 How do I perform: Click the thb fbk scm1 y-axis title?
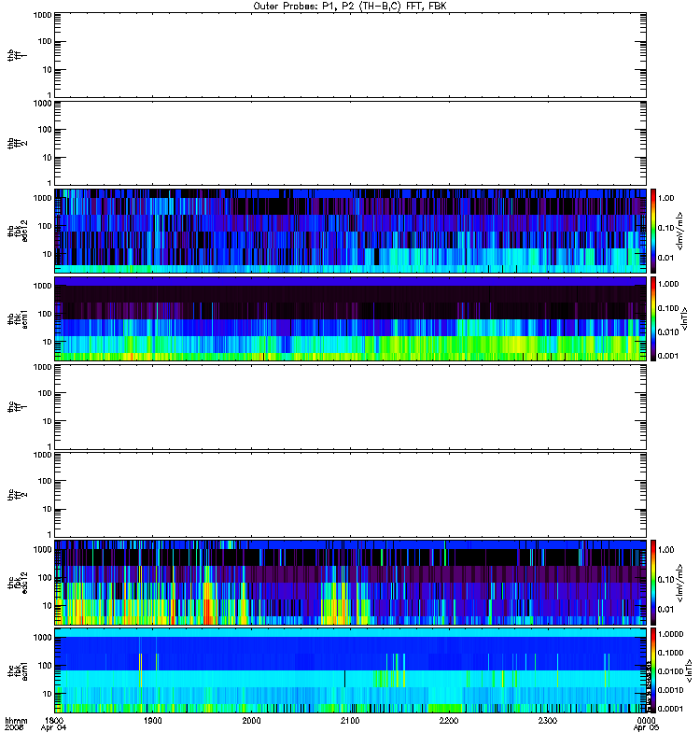point(18,318)
